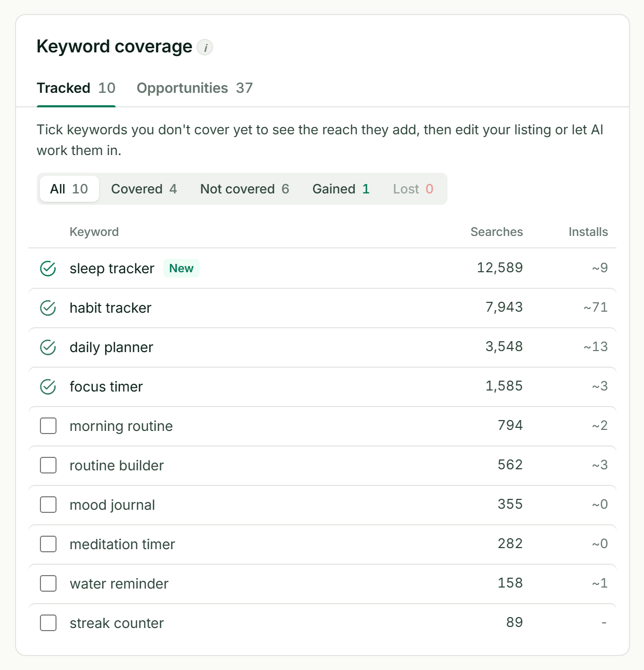Select the daily planner keyword text
644x670 pixels.
(x=111, y=347)
